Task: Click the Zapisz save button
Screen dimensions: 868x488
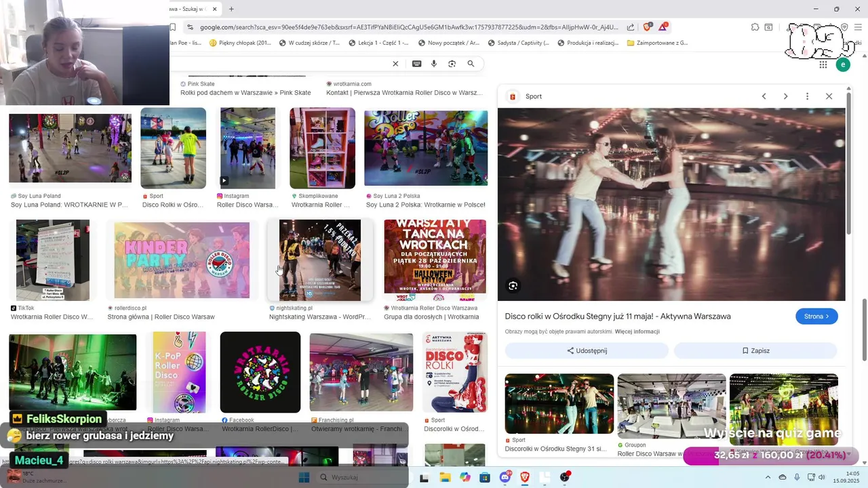Action: [755, 350]
